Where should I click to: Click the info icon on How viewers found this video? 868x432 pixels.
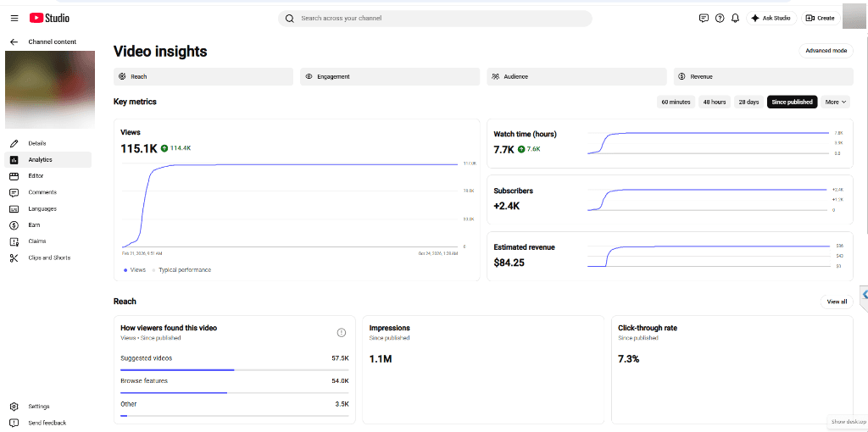coord(342,332)
